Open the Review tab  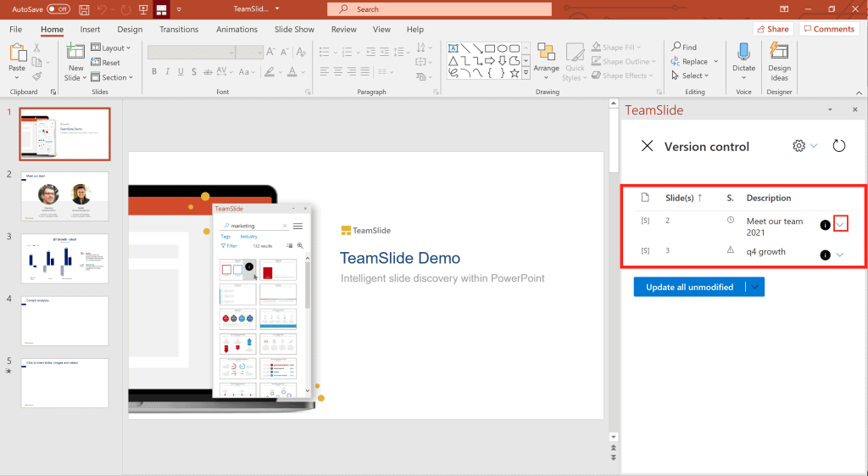click(x=344, y=30)
